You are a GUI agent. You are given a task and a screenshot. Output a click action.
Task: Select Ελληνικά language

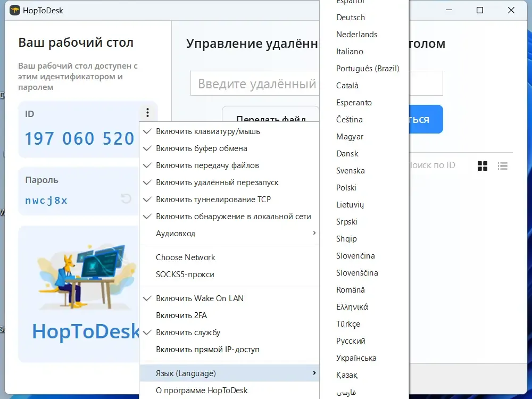click(364, 307)
